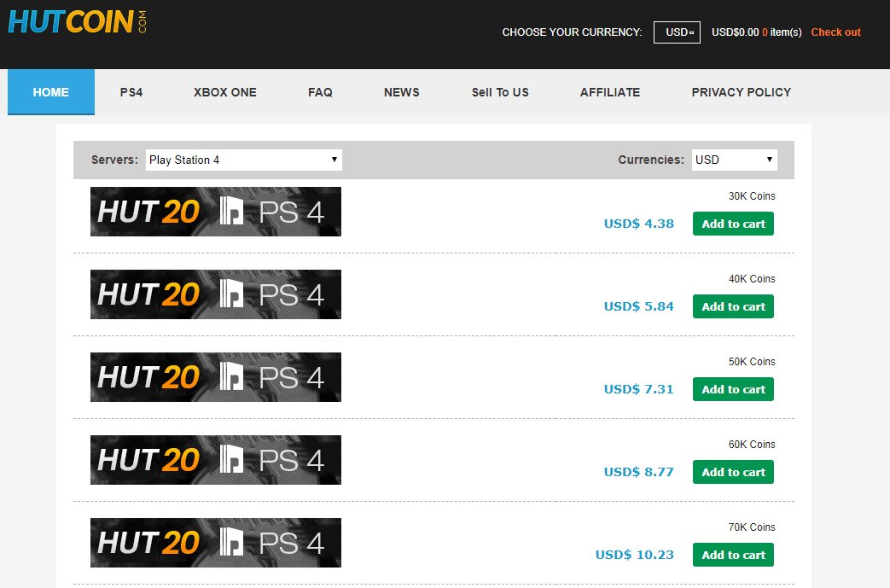Click HUT 20 PS4 banner for 70K Coins
The width and height of the screenshot is (890, 588).
click(216, 543)
